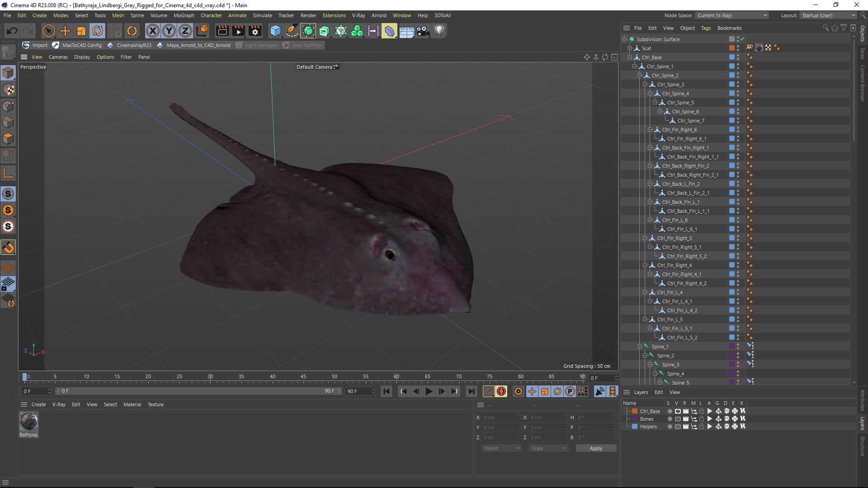This screenshot has height=488, width=868.
Task: Open the World coordinate system dropdown
Action: pyautogui.click(x=501, y=448)
